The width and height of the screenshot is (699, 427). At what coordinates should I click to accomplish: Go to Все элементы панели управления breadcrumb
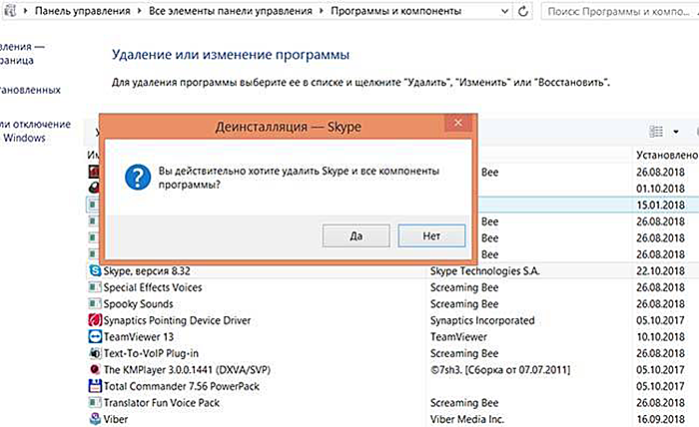click(230, 11)
